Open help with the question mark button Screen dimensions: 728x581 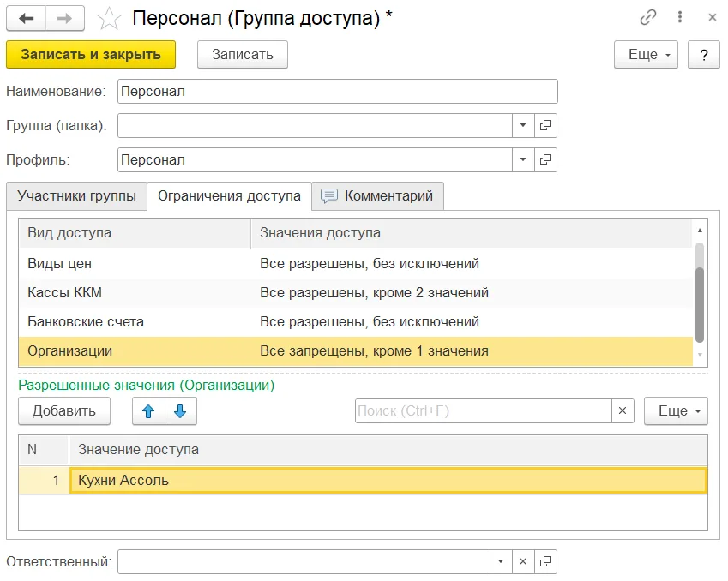[704, 55]
